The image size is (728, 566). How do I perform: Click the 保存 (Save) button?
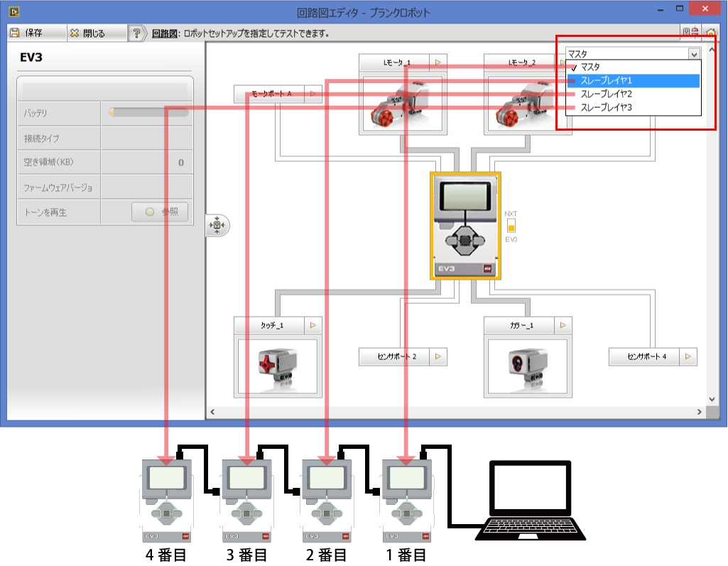pos(37,33)
